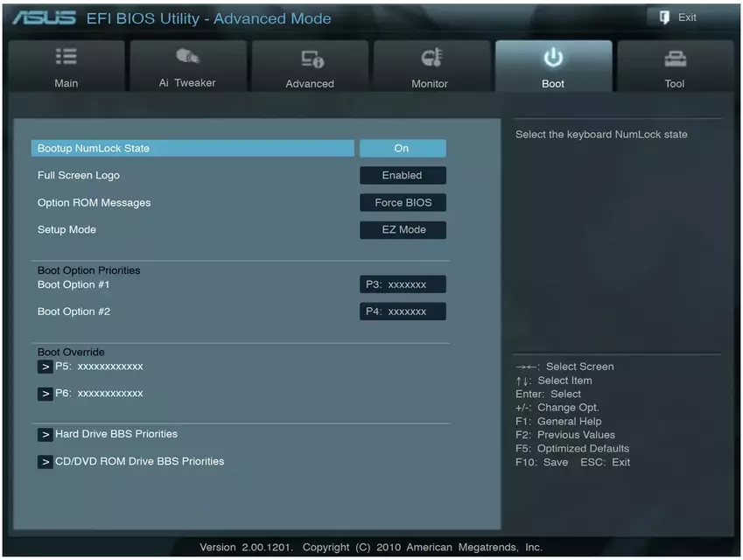
Task: Click arrow icon next to CD/DVD ROM Drive BBS
Action: pyautogui.click(x=45, y=462)
